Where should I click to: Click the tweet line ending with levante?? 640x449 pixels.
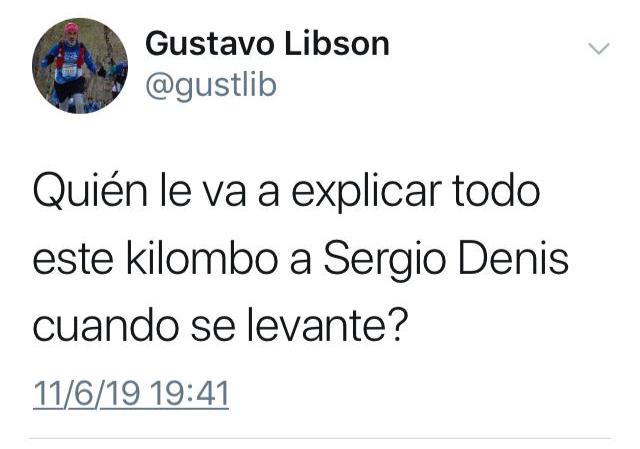220,327
